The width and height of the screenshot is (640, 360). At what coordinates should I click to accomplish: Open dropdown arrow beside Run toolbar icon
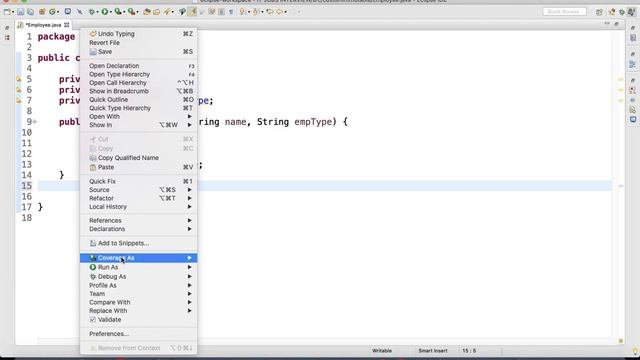pyautogui.click(x=111, y=12)
